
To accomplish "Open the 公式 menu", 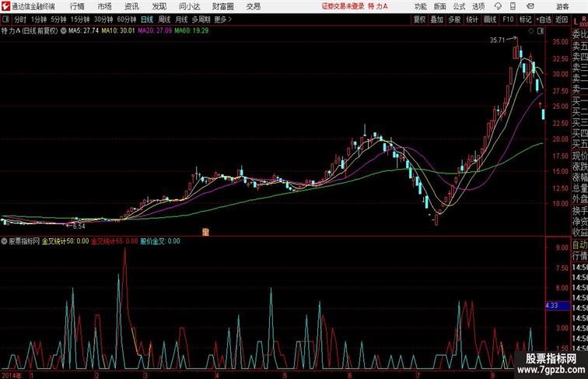I will (459, 6).
